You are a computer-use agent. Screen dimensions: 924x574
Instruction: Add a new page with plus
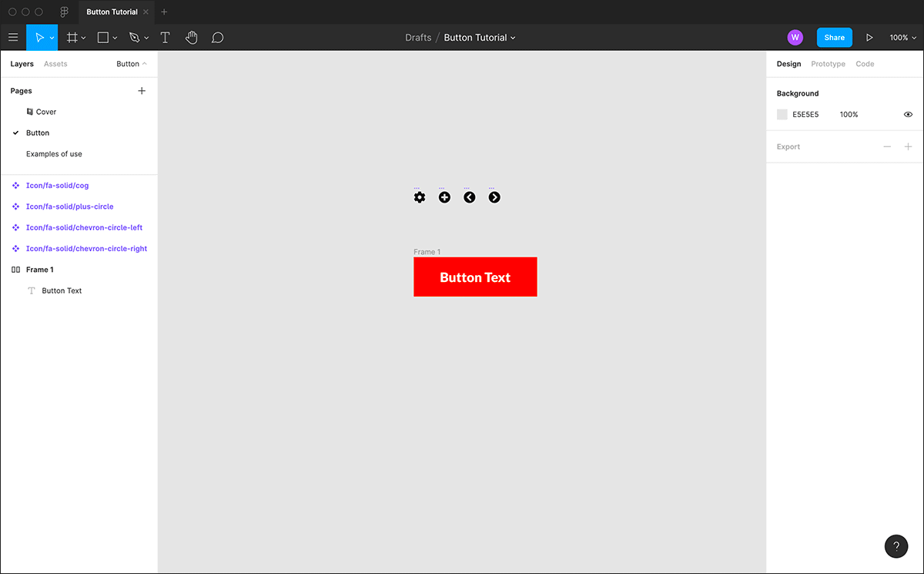tap(141, 91)
